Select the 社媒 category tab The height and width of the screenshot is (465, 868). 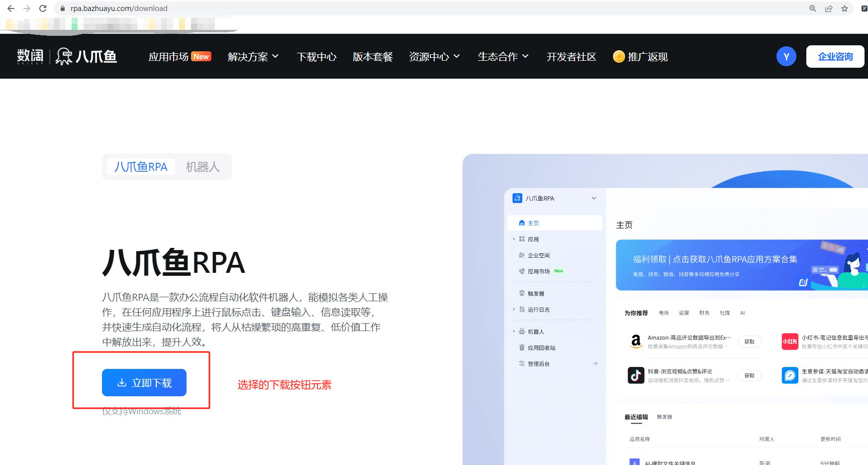725,313
